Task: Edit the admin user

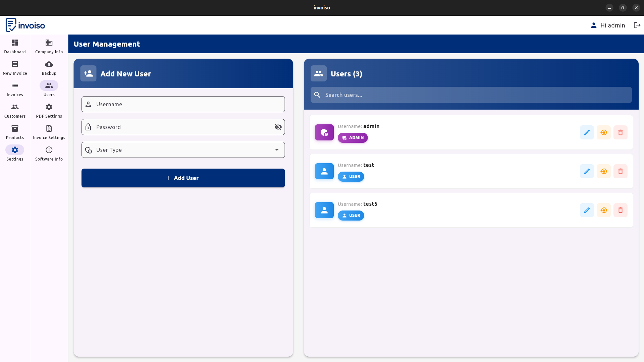Action: (x=587, y=132)
